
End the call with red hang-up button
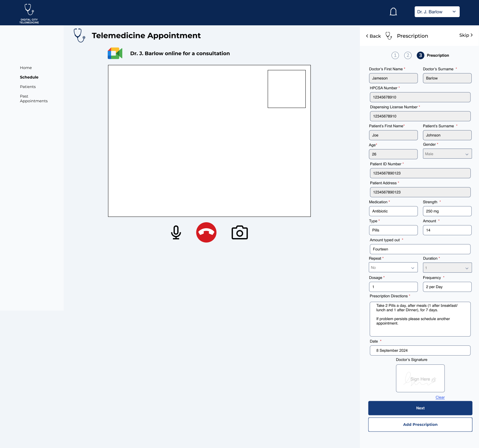click(206, 232)
